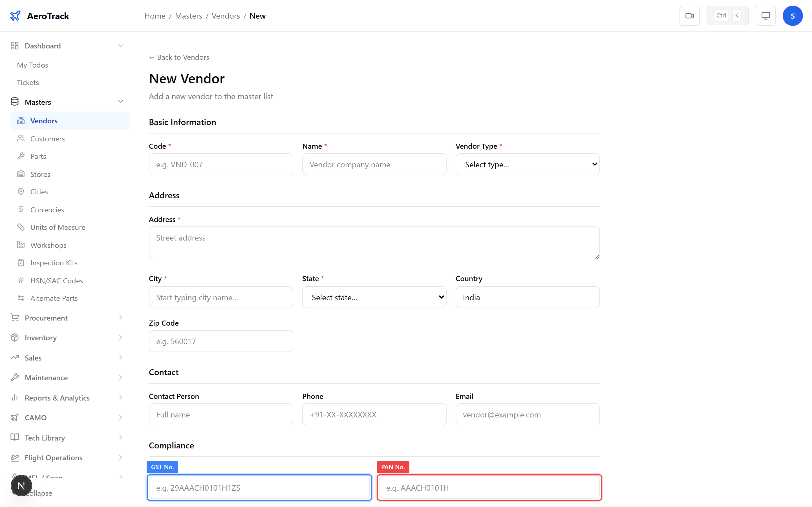Open the State selection dropdown
The width and height of the screenshot is (812, 507).
pyautogui.click(x=374, y=297)
